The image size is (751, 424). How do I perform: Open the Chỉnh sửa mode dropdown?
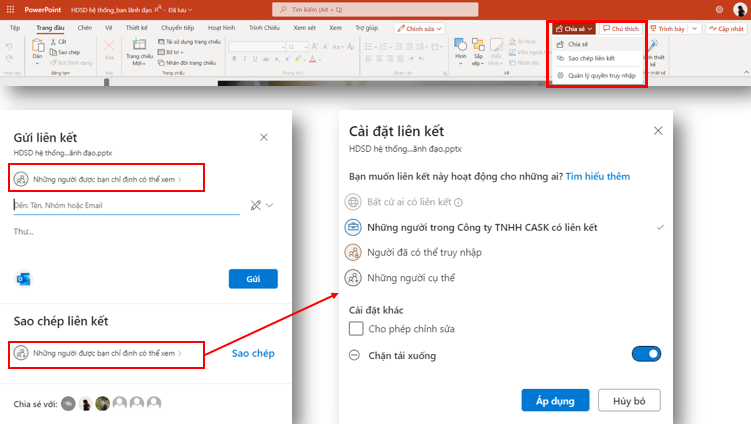click(420, 29)
